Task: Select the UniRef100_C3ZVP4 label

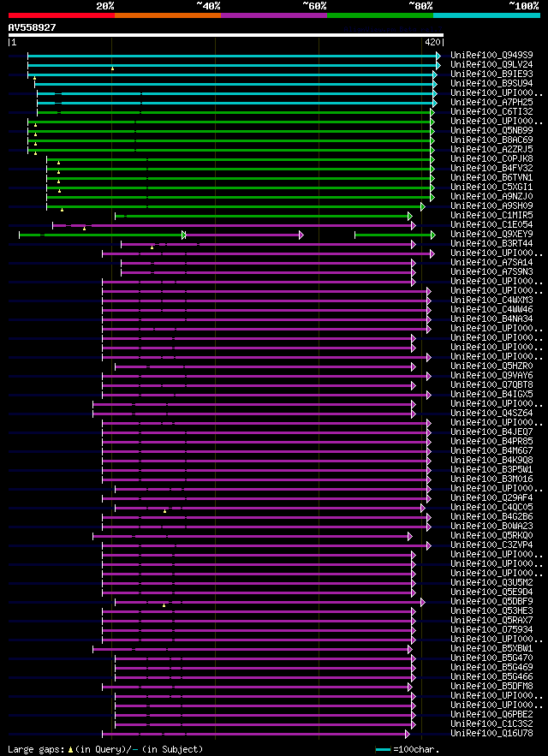Action: 491,545
